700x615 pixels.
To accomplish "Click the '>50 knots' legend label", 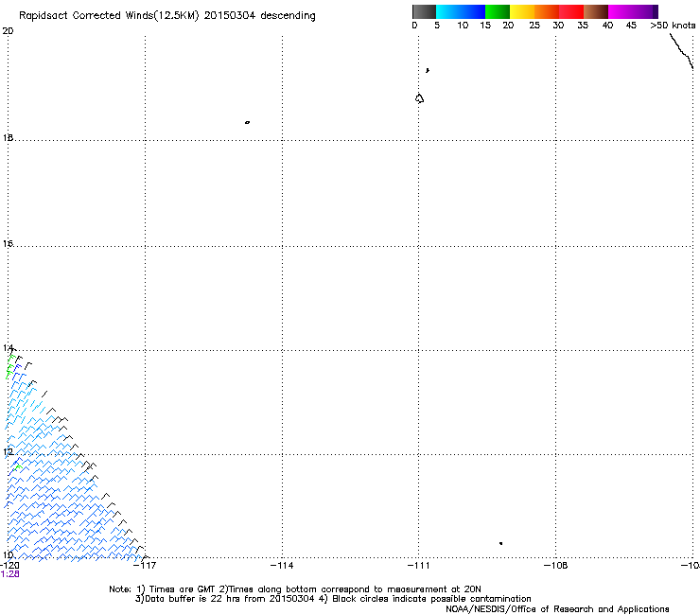I will tap(673, 26).
